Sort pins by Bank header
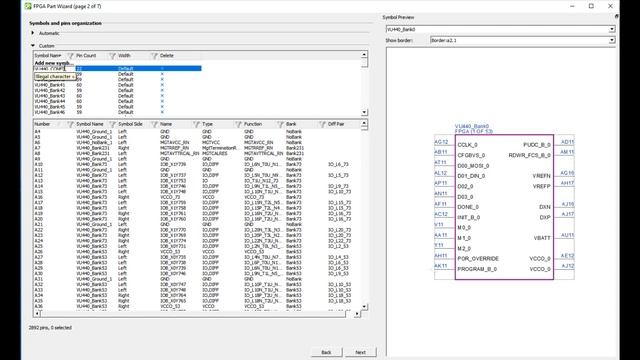Image resolution: width=640 pixels, height=360 pixels. click(291, 124)
